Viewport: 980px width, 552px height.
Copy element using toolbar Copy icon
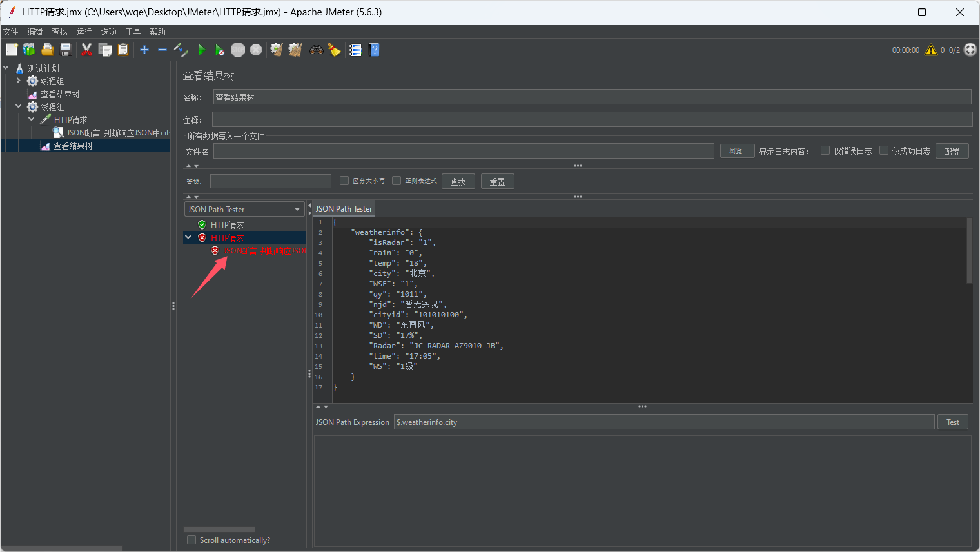pos(105,50)
